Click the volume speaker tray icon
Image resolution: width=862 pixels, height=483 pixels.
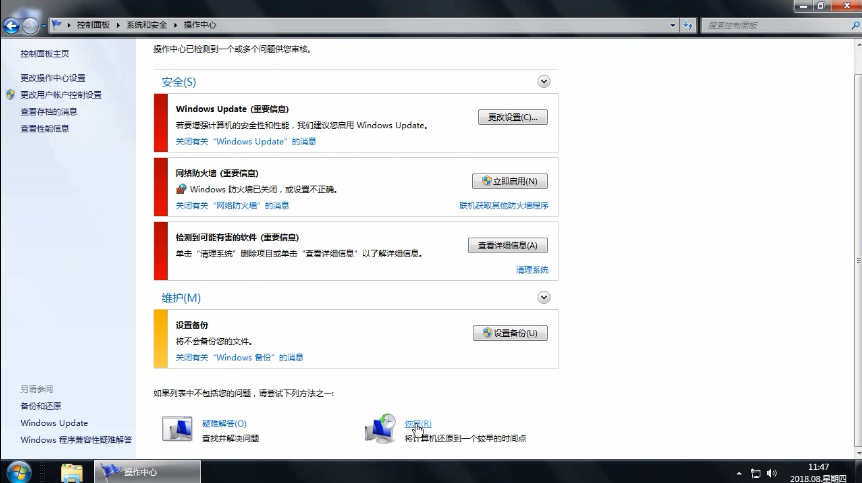point(772,473)
